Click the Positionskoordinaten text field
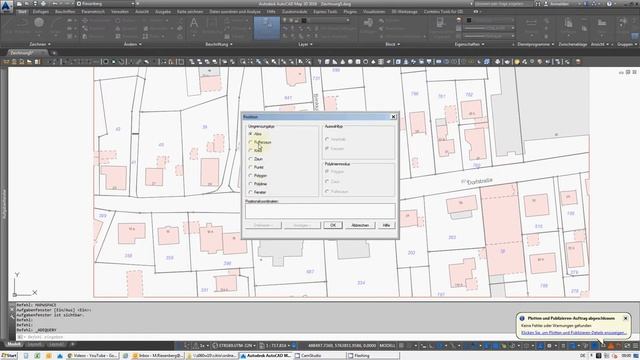Viewport: 640px width, 360px height. pyautogui.click(x=320, y=211)
